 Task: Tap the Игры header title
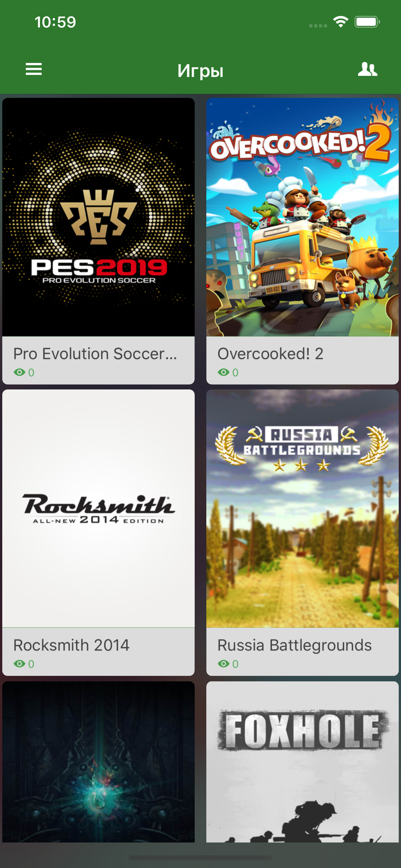200,71
